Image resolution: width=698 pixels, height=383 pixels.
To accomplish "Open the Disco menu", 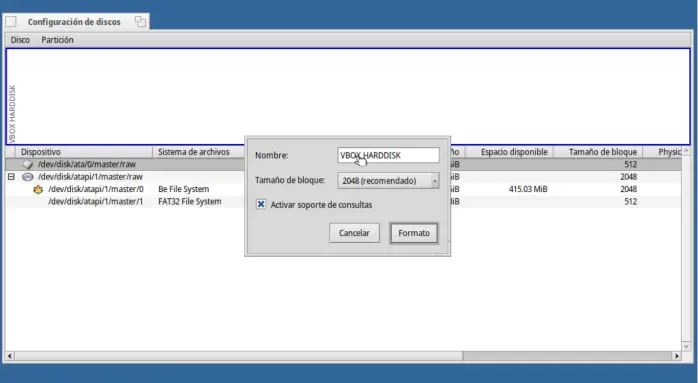I will [20, 40].
